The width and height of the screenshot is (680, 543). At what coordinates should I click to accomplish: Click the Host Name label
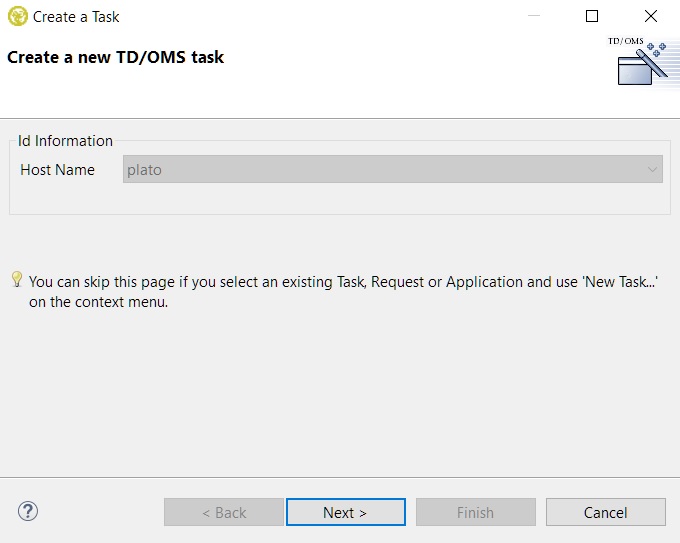click(x=57, y=170)
